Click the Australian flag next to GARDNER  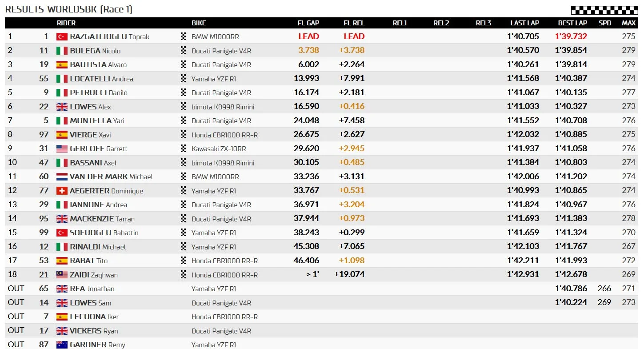coord(62,345)
